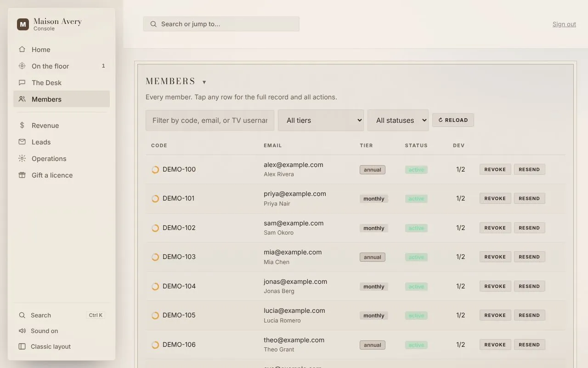Image resolution: width=588 pixels, height=368 pixels.
Task: Click the Gift a licence gift icon
Action: pyautogui.click(x=22, y=175)
